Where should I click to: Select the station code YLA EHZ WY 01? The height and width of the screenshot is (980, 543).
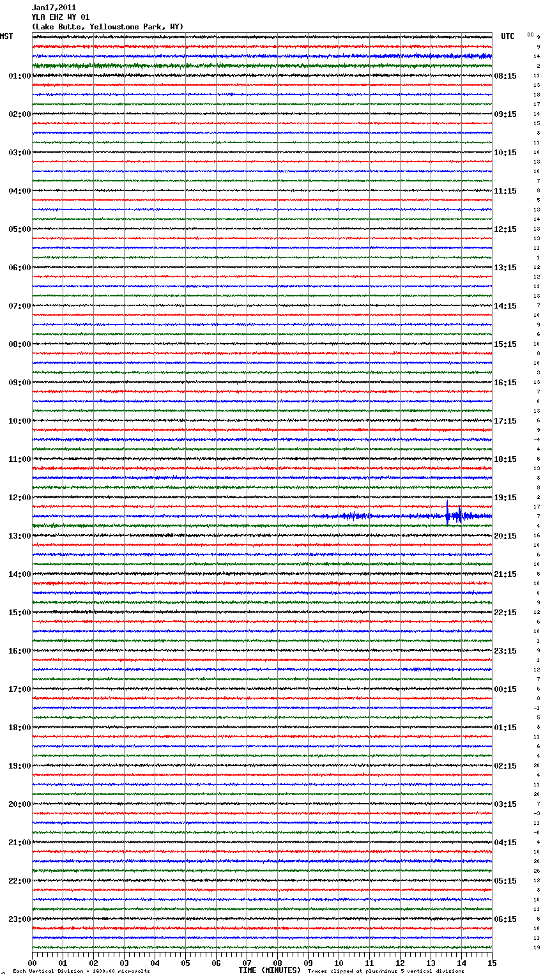(61, 17)
